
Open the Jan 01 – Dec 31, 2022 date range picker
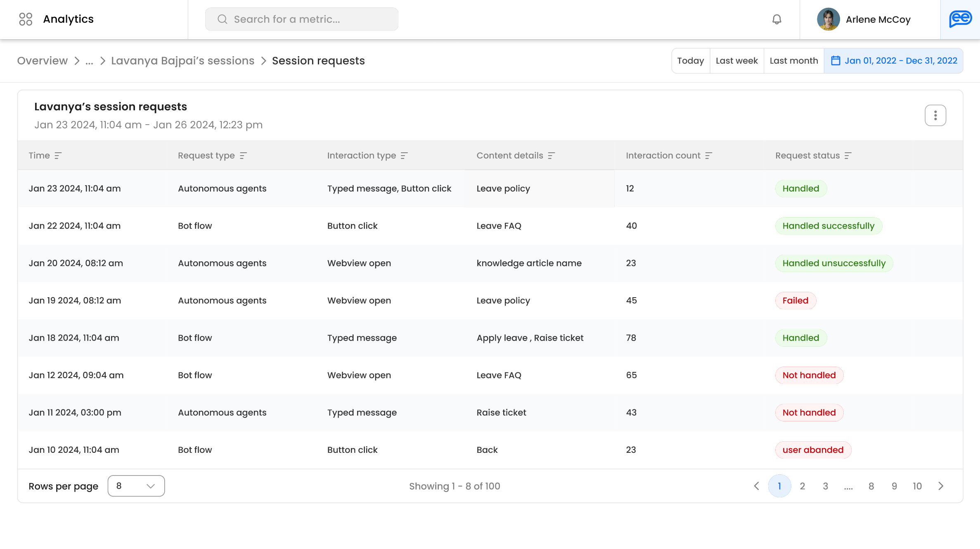click(x=894, y=61)
